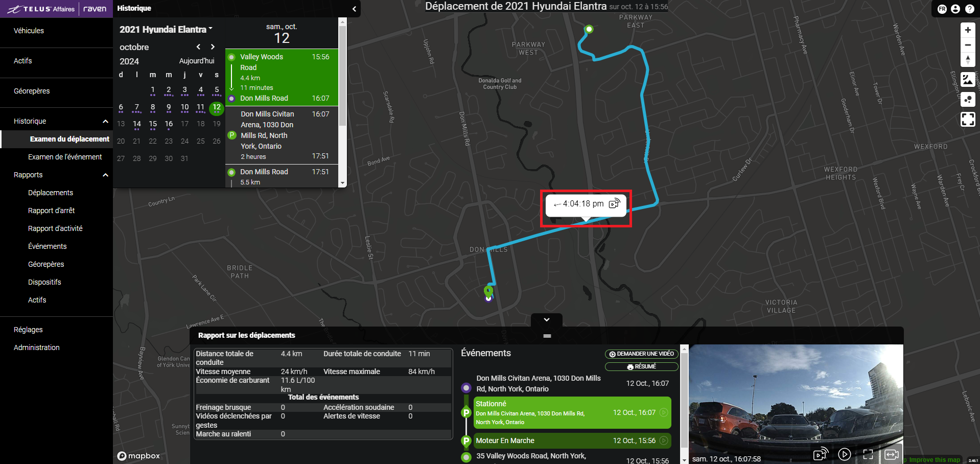Go to previous month in calendar

[x=198, y=47]
